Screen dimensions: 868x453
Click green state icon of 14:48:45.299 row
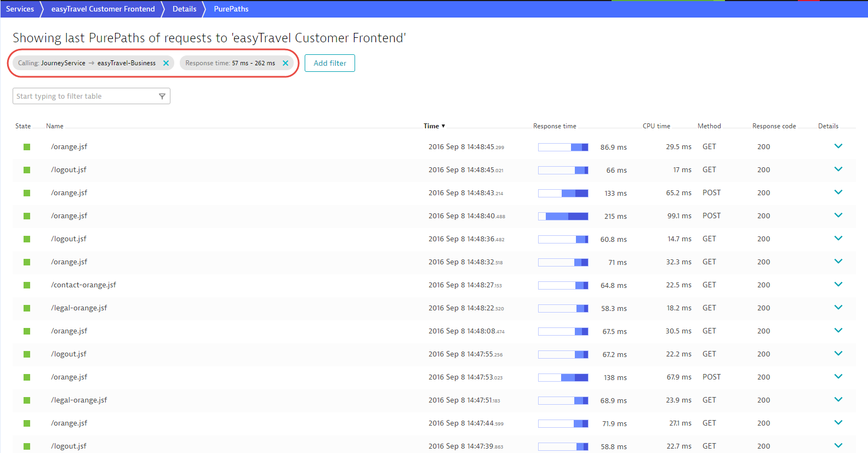pos(27,147)
